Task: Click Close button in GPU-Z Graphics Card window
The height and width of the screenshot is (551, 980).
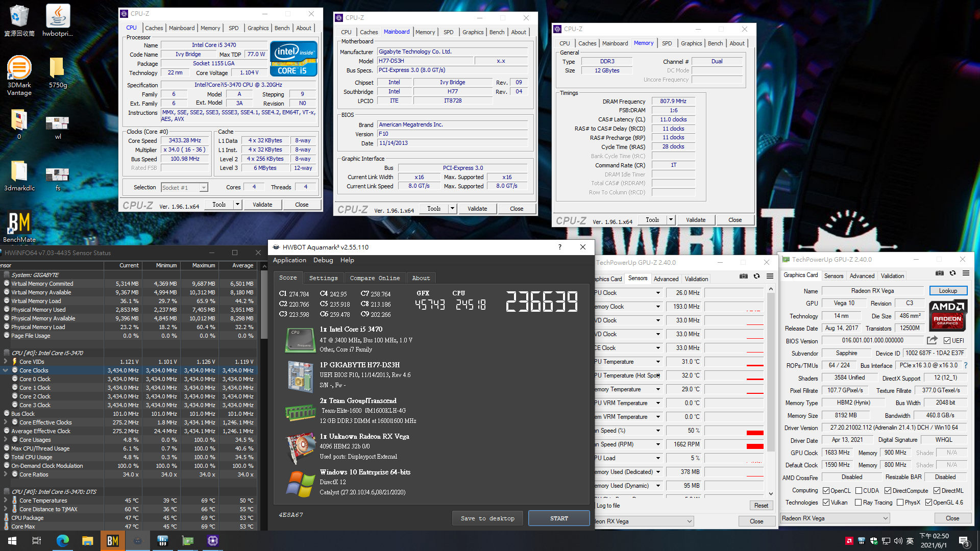Action: tap(952, 518)
